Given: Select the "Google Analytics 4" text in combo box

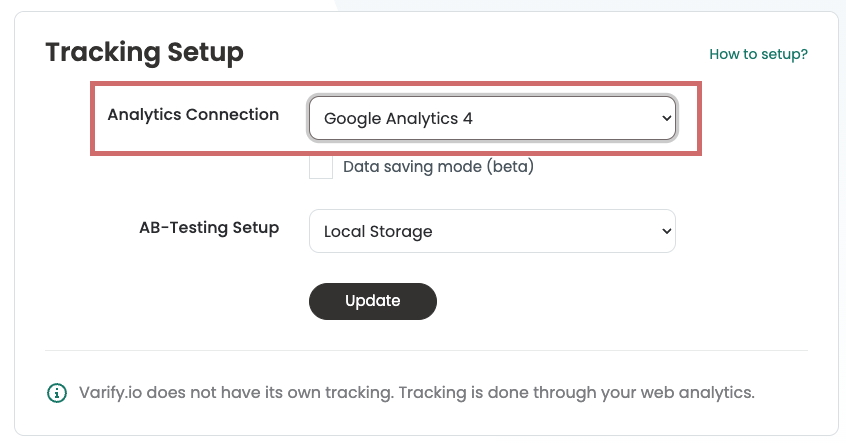Looking at the screenshot, I should (x=398, y=118).
